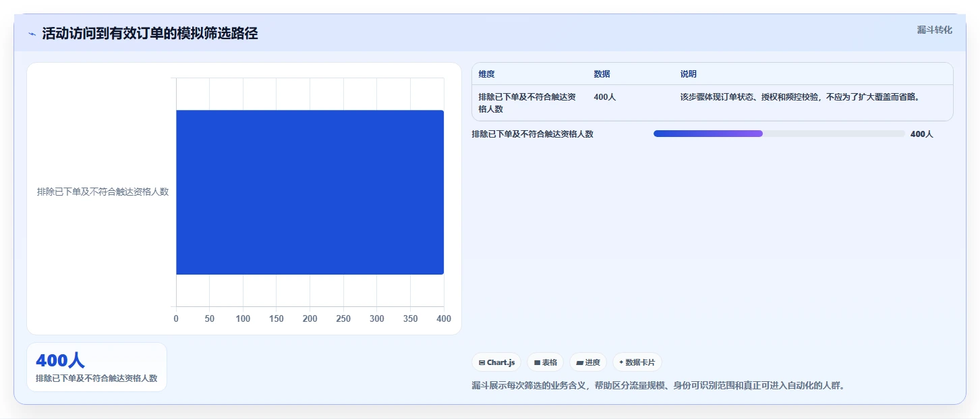The height and width of the screenshot is (419, 980).
Task: Click the heading 活动访问到有效订单的模拟筛选路径
Action: [x=150, y=34]
